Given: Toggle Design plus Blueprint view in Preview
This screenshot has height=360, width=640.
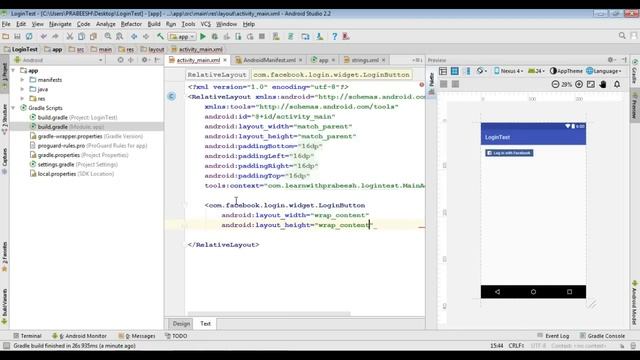Looking at the screenshot, I should point(468,71).
